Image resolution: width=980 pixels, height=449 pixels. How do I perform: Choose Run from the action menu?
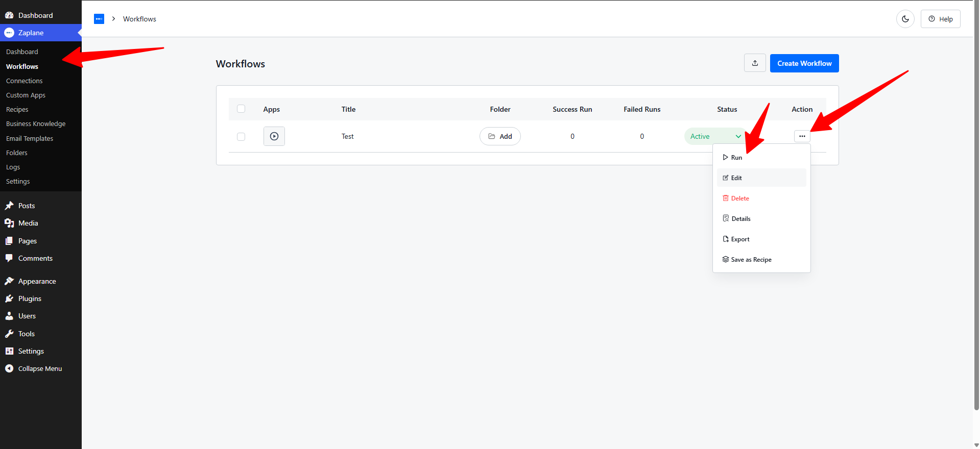point(761,157)
